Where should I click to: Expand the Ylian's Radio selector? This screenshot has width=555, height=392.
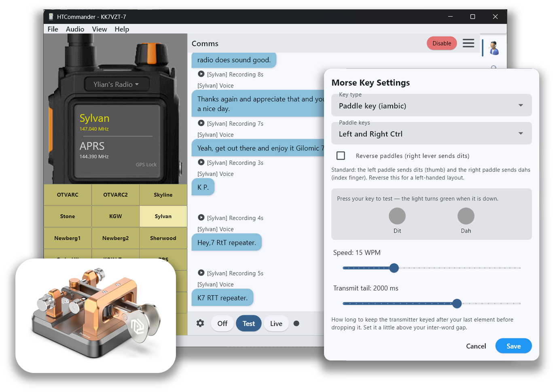point(117,84)
